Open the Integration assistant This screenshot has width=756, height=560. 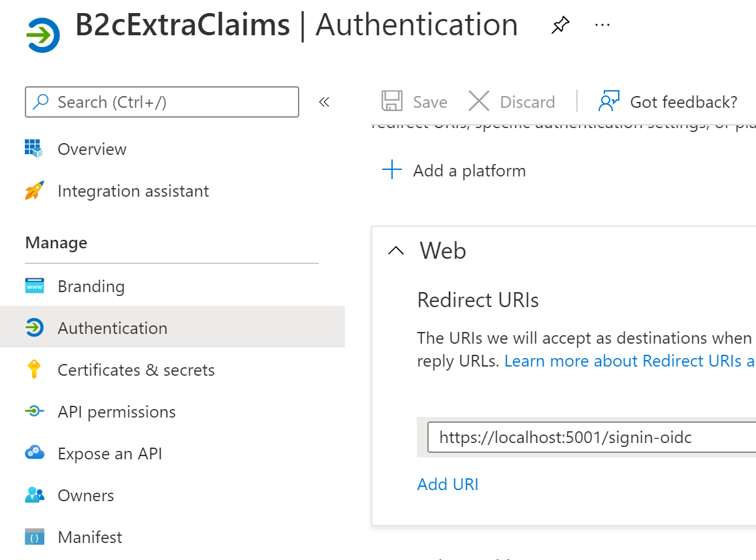pos(133,191)
